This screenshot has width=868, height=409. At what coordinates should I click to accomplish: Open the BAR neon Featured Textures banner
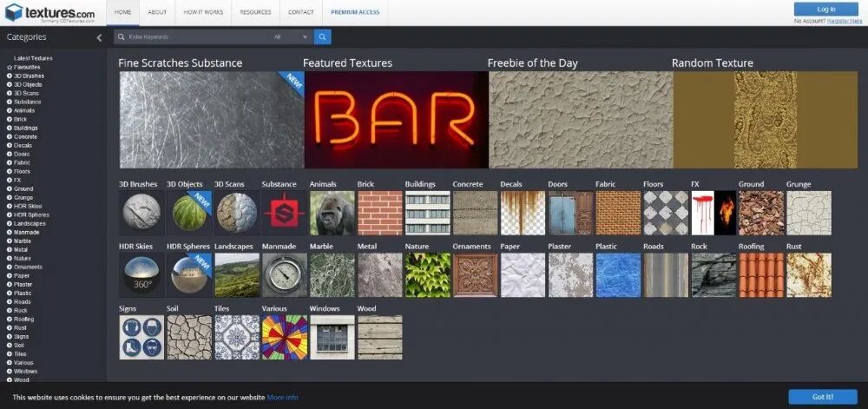pos(397,120)
